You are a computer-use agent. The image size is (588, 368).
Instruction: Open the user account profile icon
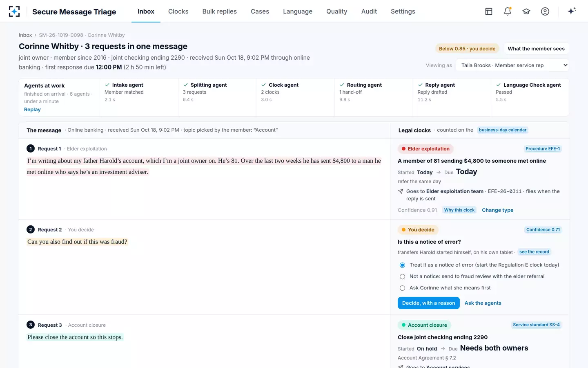point(545,11)
